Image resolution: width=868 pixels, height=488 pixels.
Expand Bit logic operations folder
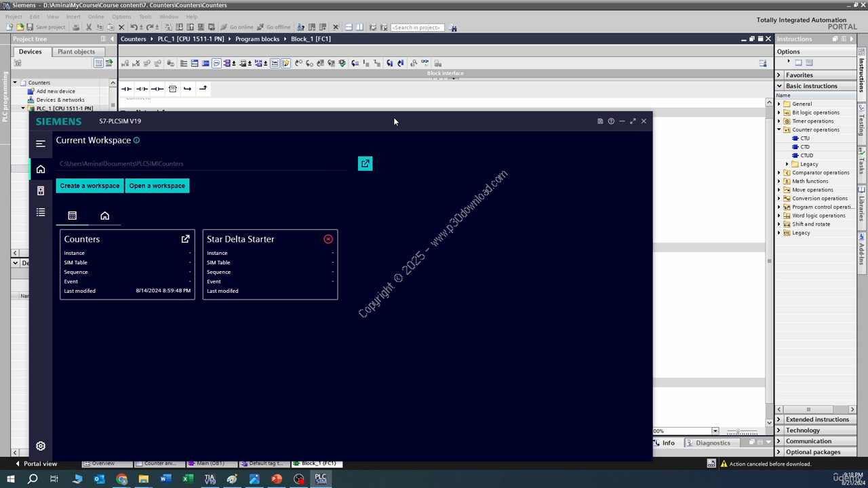click(779, 113)
